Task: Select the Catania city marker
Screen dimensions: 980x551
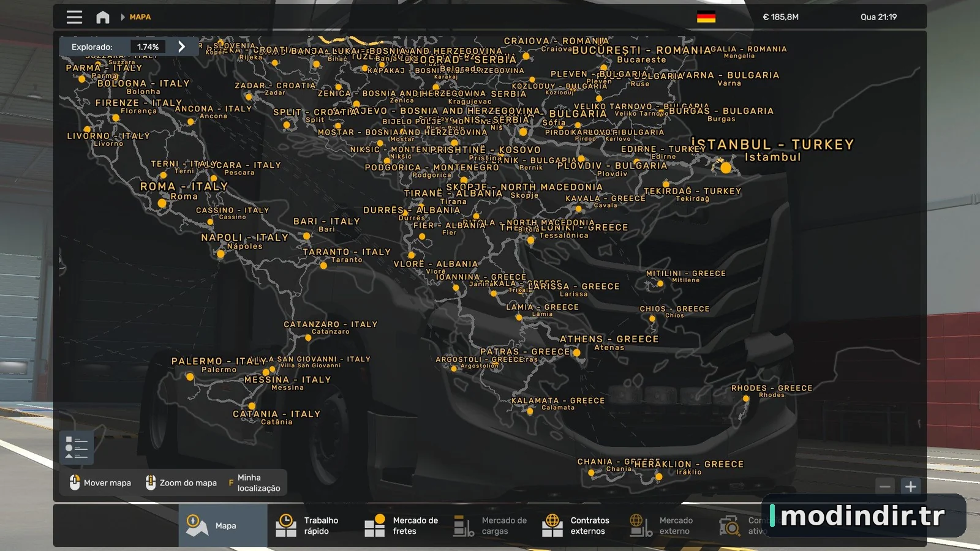Action: 252,405
